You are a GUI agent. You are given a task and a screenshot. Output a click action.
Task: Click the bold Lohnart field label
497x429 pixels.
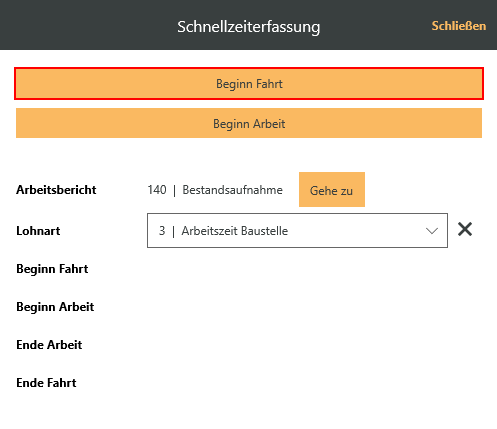click(x=38, y=231)
